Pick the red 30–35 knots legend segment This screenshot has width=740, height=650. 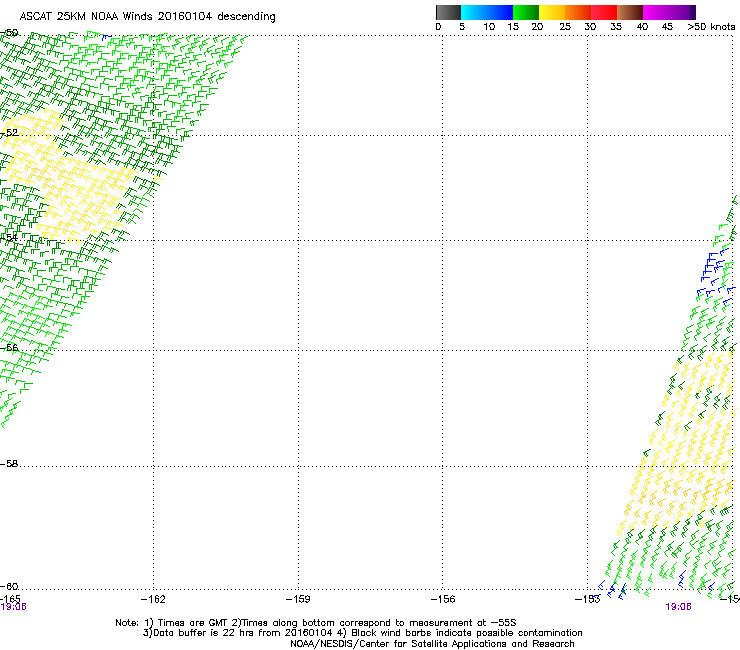pos(604,12)
